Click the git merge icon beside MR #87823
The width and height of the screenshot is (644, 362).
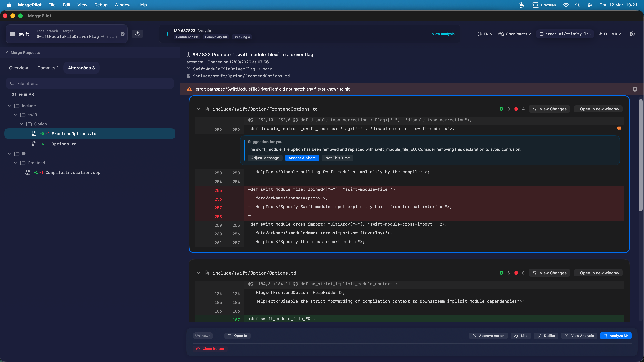click(x=168, y=34)
